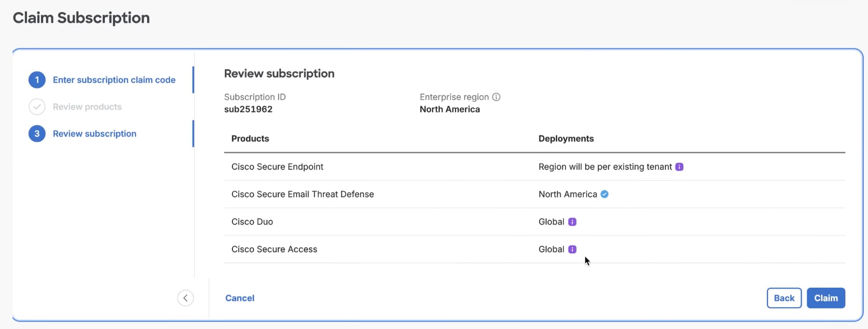868x329 pixels.
Task: Click the info icon beside Cisco Secure Endpoint region
Action: 679,167
